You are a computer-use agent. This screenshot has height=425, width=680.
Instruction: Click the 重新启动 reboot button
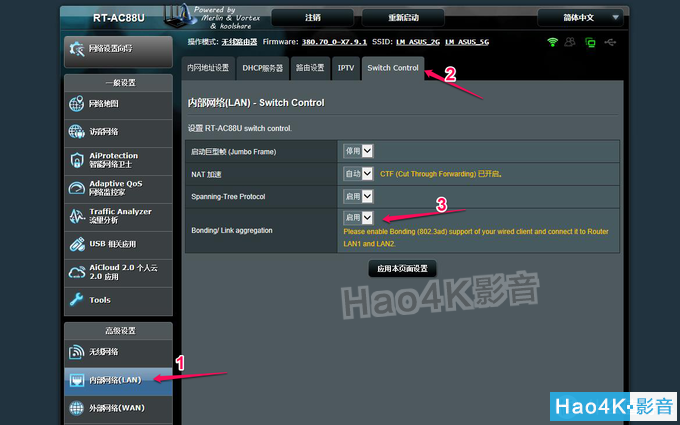click(x=403, y=18)
